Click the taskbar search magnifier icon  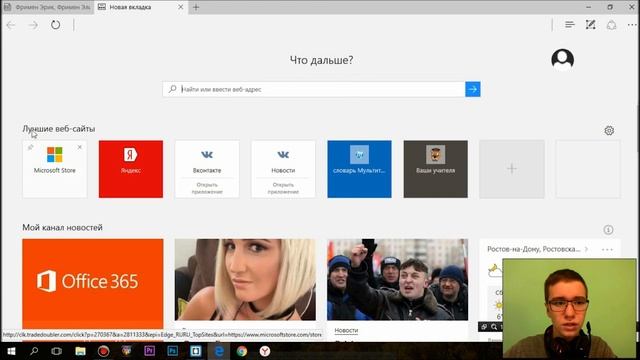34,351
